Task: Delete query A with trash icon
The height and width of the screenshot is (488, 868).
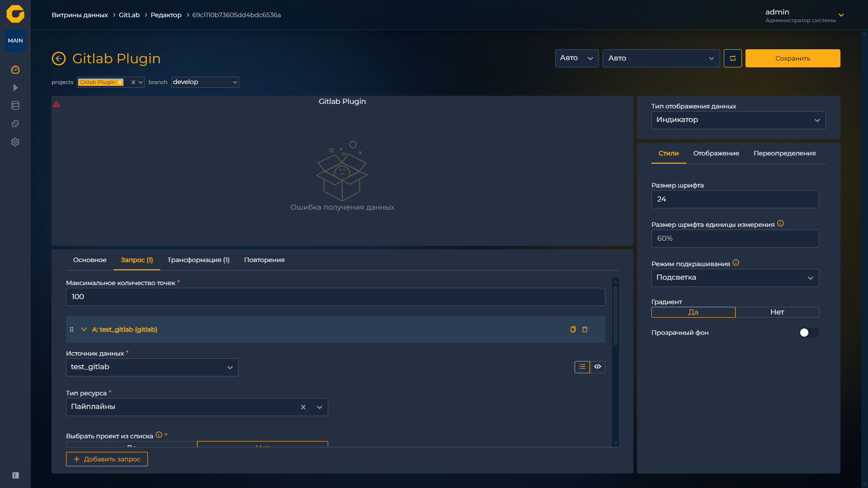Action: coord(585,329)
